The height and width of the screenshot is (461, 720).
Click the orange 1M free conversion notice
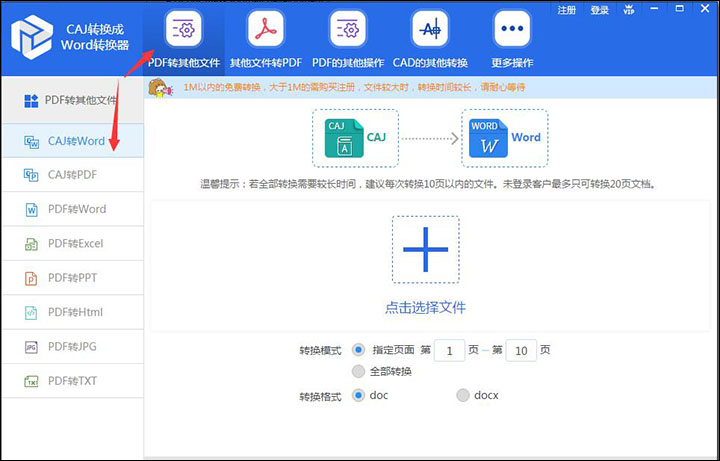coord(354,87)
